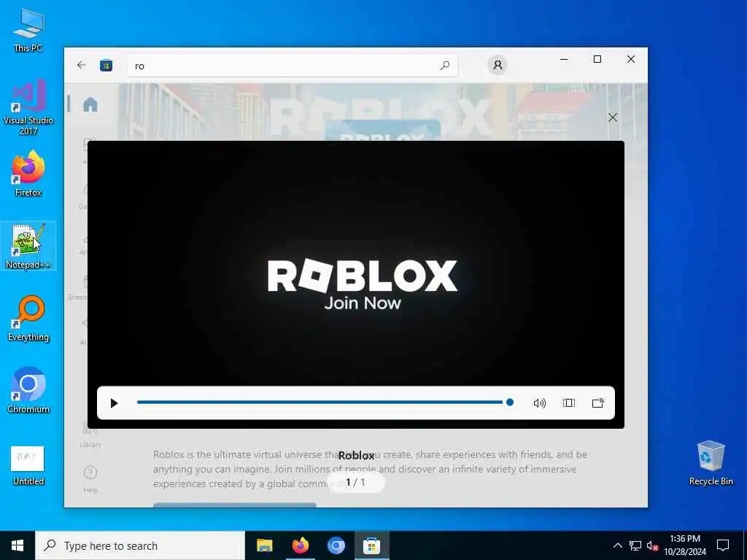
Task: Mute the video volume speaker icon
Action: click(x=539, y=403)
